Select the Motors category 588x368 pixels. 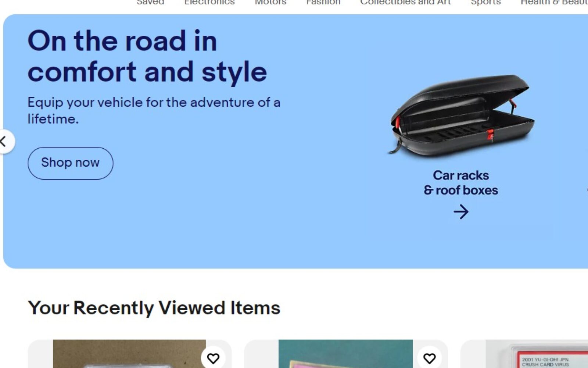(270, 2)
